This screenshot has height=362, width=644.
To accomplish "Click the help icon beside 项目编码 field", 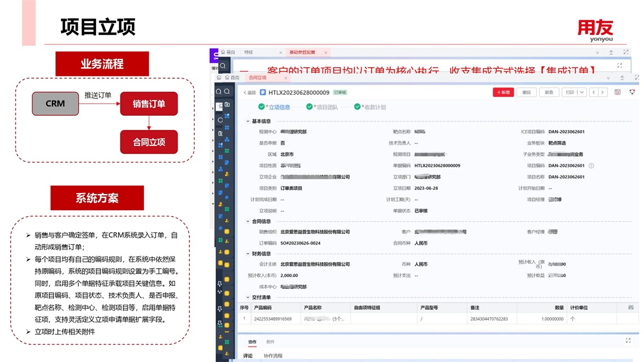I will [591, 166].
